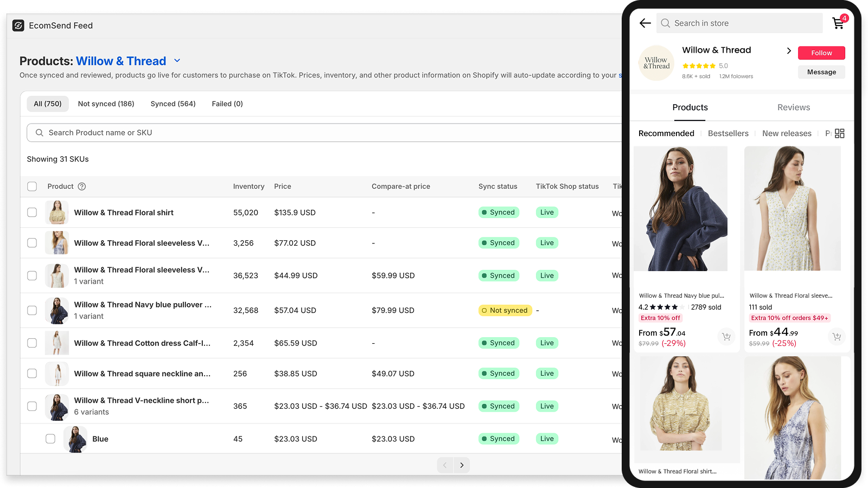Check the V-neckline short row checkbox
868x488 pixels.
(32, 406)
